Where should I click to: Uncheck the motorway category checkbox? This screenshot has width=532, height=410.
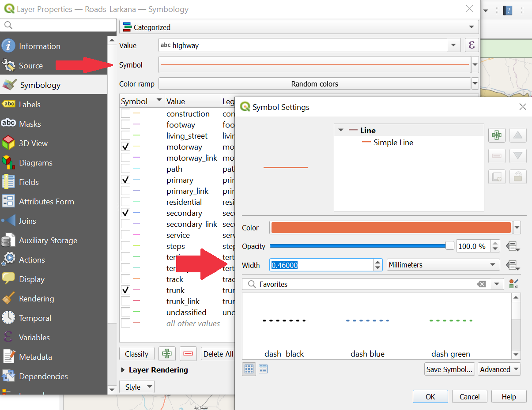coord(126,147)
